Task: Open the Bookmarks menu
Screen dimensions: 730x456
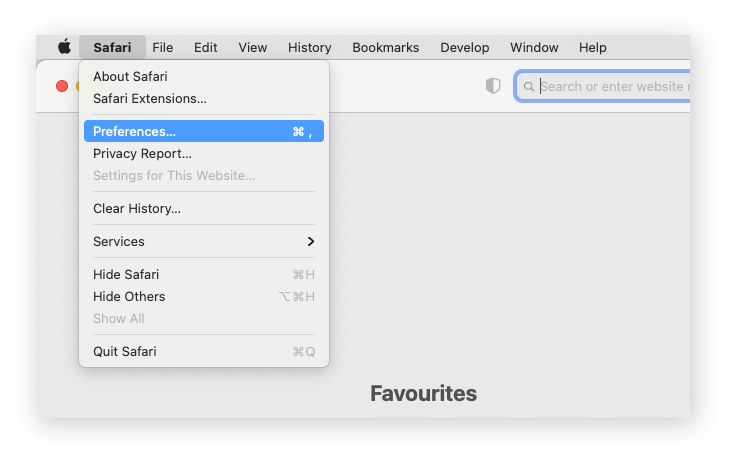Action: [386, 47]
